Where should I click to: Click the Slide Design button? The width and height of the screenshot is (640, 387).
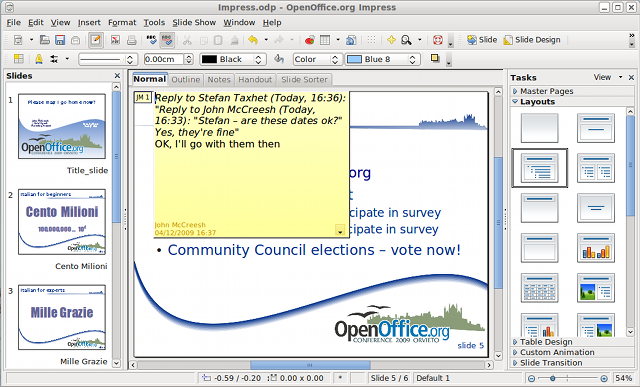coord(532,40)
